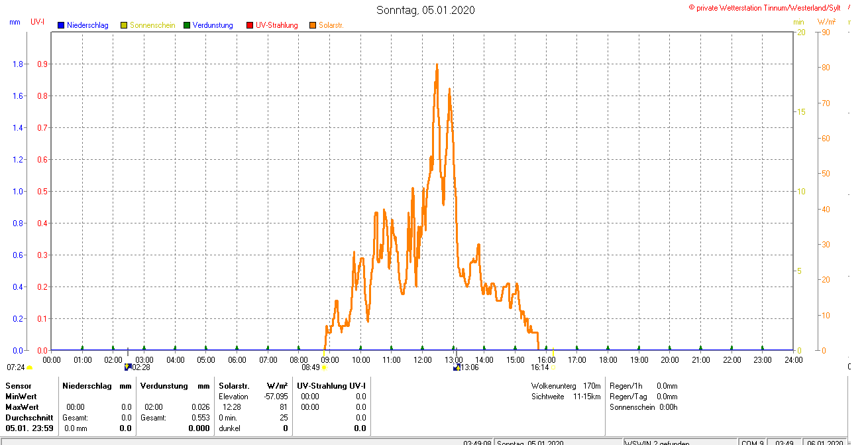
Task: Click the yellow min axis unit label
Action: [x=798, y=22]
